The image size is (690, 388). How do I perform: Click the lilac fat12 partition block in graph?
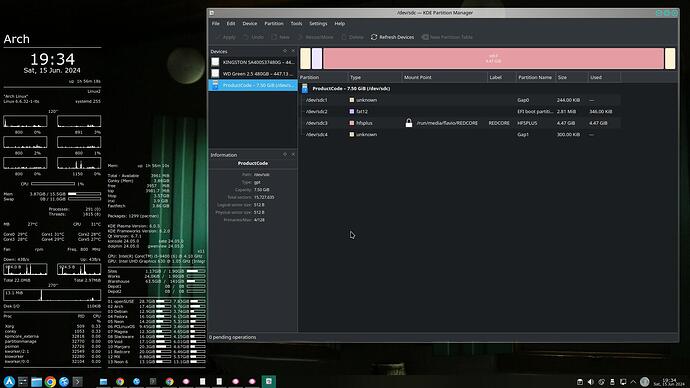(x=317, y=59)
